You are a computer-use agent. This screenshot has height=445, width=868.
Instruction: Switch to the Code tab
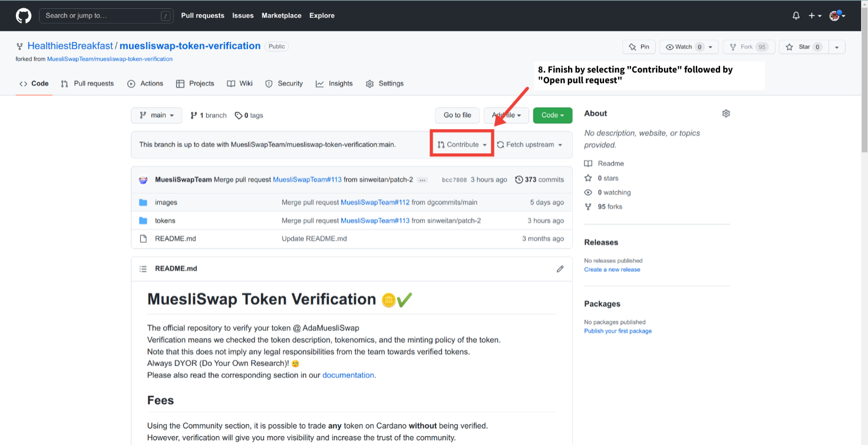coord(34,84)
